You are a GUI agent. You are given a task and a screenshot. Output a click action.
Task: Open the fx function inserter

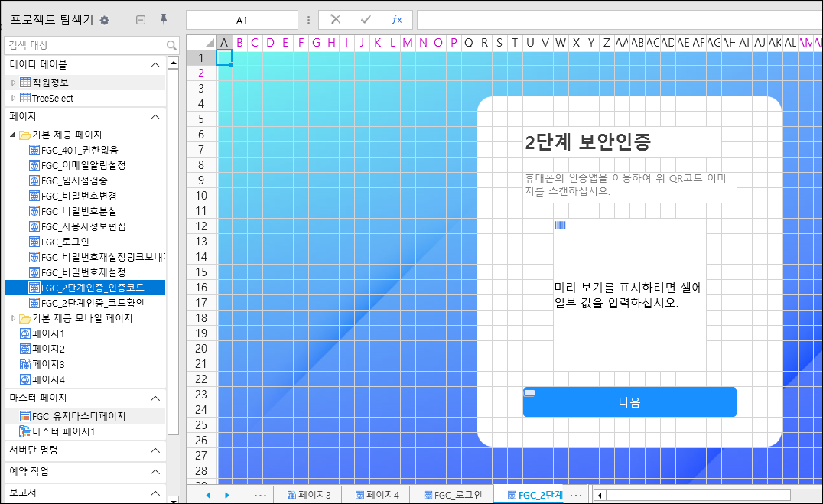(397, 19)
